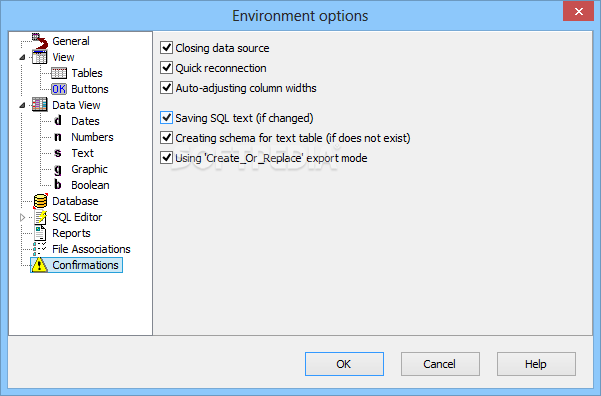Select the General settings icon
The width and height of the screenshot is (601, 396).
tap(40, 41)
